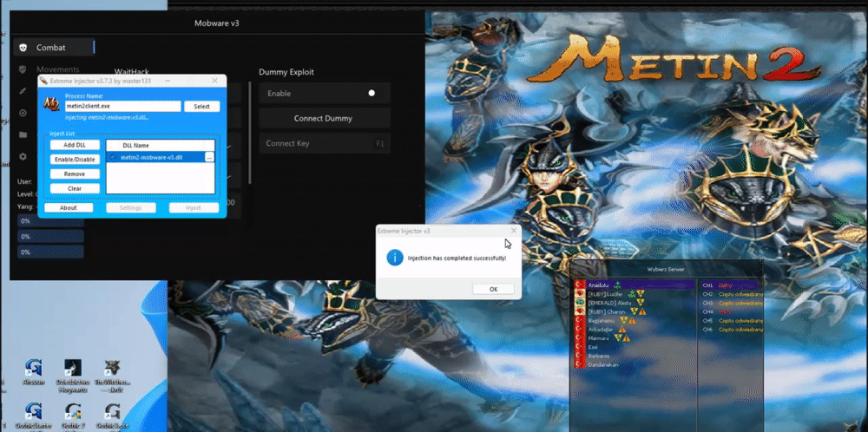868x432 pixels.
Task: Open the GothicStarter desktop shortcut
Action: (34, 416)
